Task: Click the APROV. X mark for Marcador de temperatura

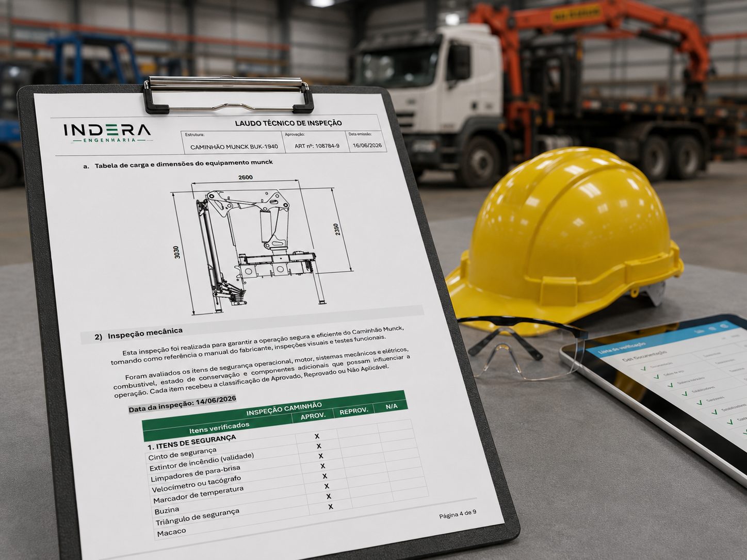Action: coord(324,476)
